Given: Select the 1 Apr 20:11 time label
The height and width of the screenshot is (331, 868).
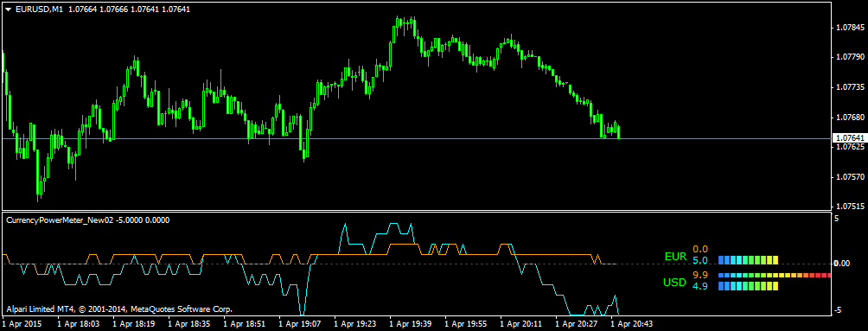Looking at the screenshot, I should click(521, 323).
